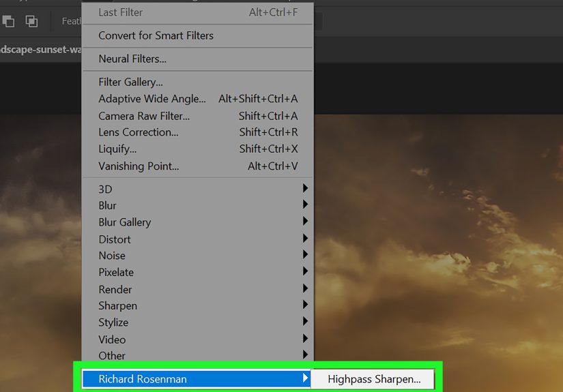Open the Noise submenu

click(197, 256)
